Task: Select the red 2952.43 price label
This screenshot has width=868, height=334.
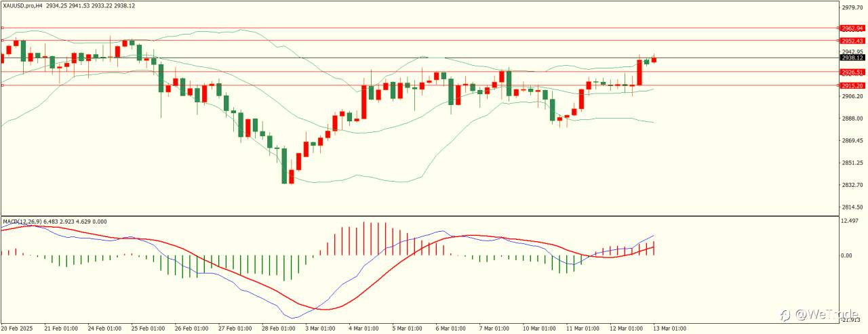Action: coord(852,41)
